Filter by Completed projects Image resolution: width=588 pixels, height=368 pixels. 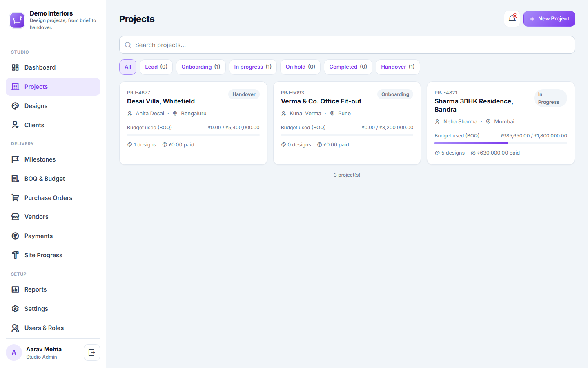(348, 67)
